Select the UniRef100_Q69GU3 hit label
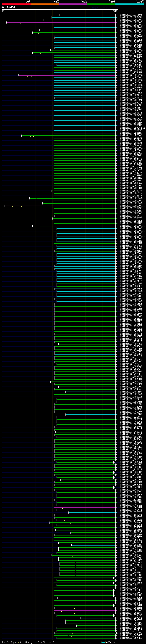 tap(131, 545)
